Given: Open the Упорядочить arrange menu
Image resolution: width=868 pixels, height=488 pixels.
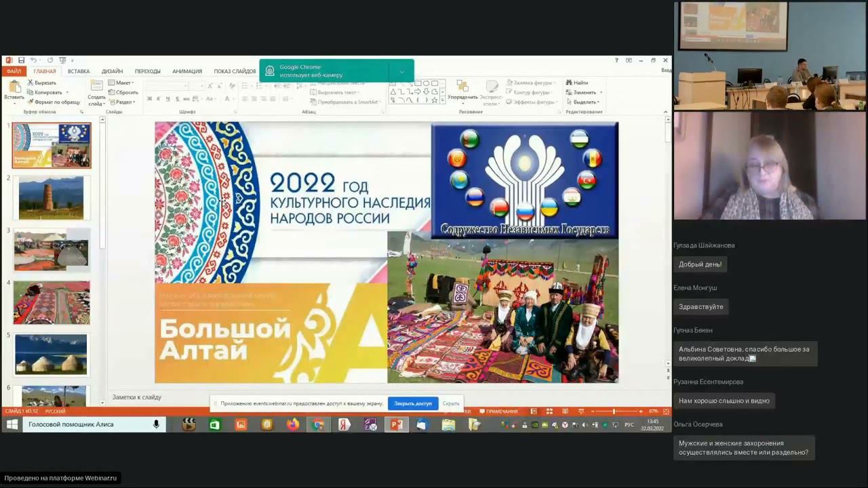Looking at the screenshot, I should pos(462,92).
